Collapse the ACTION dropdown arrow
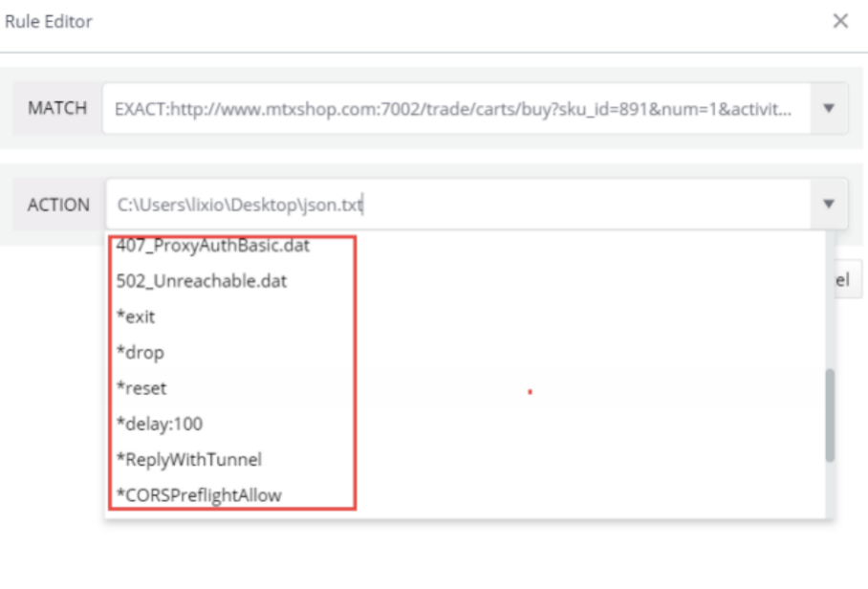 point(829,204)
